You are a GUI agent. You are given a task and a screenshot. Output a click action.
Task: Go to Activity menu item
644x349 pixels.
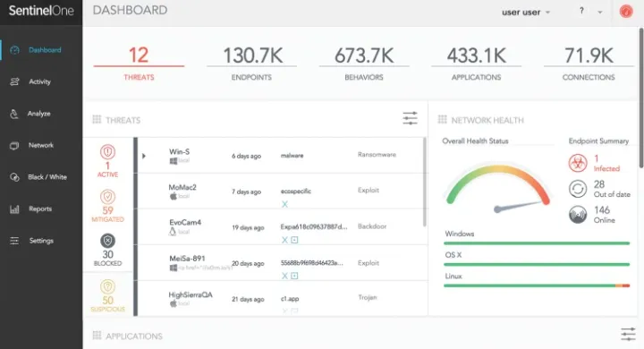click(40, 81)
